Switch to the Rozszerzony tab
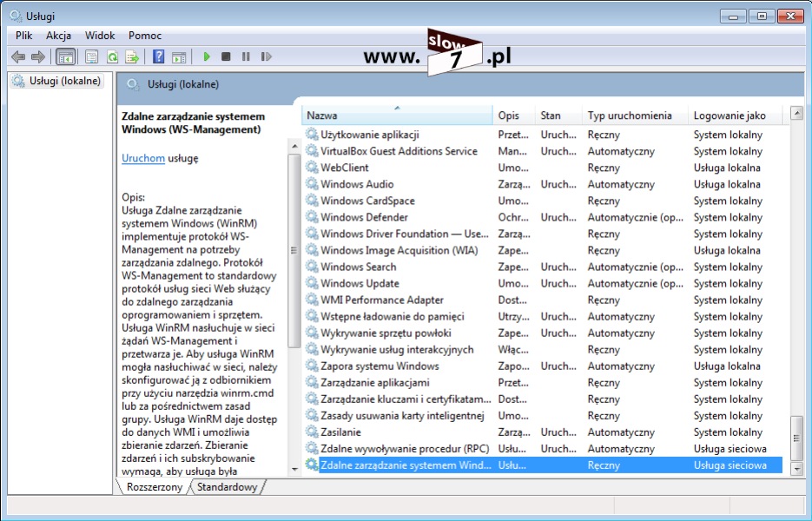Viewport: 812px width, 521px height. point(155,487)
